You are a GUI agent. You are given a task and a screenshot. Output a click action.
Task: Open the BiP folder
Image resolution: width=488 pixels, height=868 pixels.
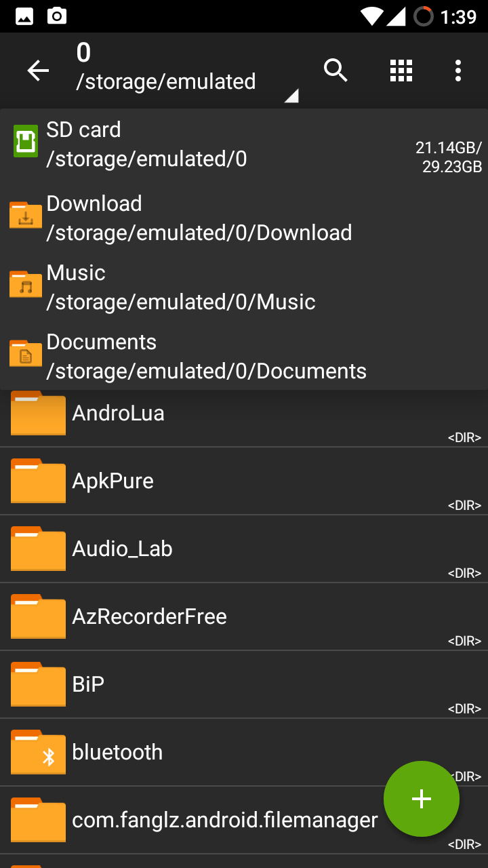pos(89,684)
